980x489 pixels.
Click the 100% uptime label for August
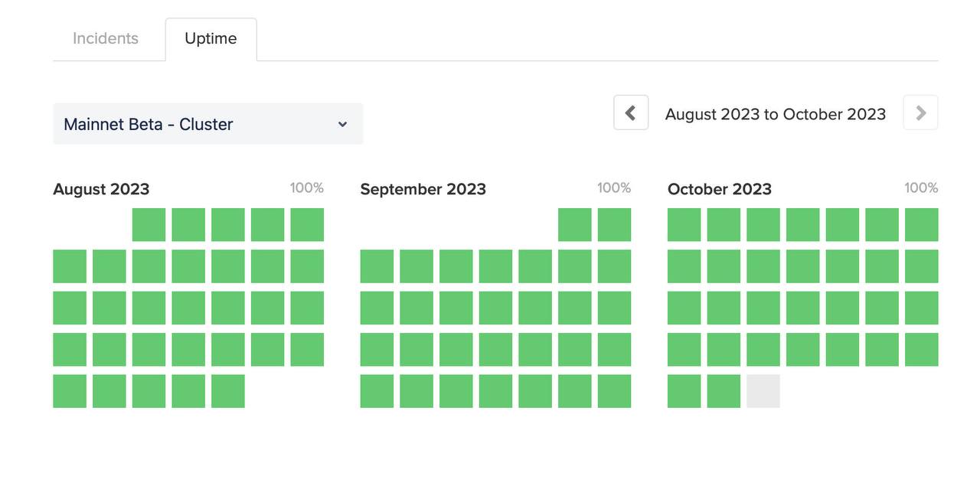(x=306, y=187)
